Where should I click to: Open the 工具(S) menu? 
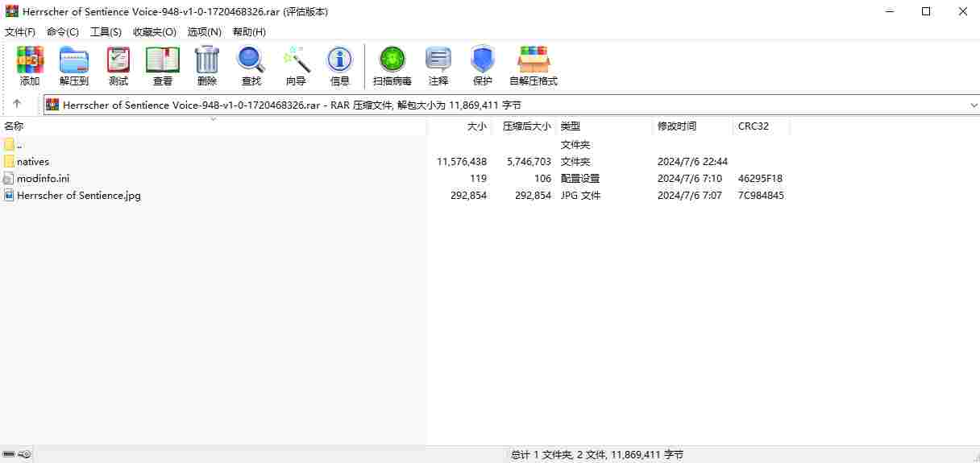[x=106, y=31]
